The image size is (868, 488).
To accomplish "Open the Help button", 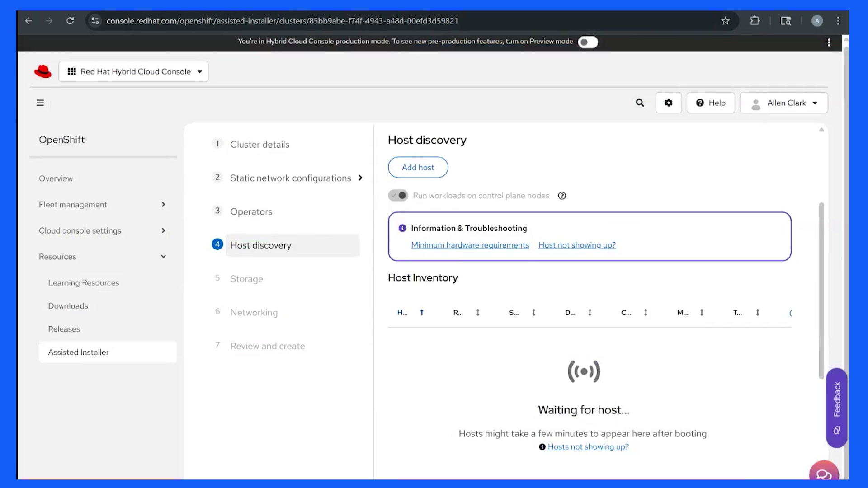I will tap(711, 103).
